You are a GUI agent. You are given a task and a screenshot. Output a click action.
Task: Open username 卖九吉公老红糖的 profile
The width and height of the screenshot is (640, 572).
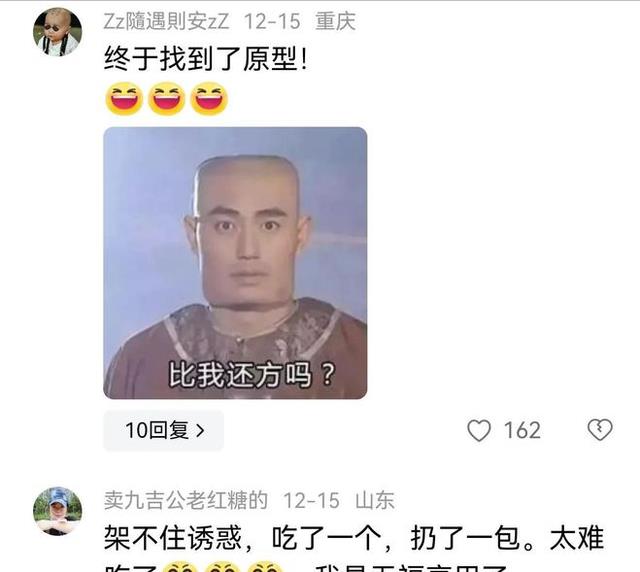(x=186, y=501)
